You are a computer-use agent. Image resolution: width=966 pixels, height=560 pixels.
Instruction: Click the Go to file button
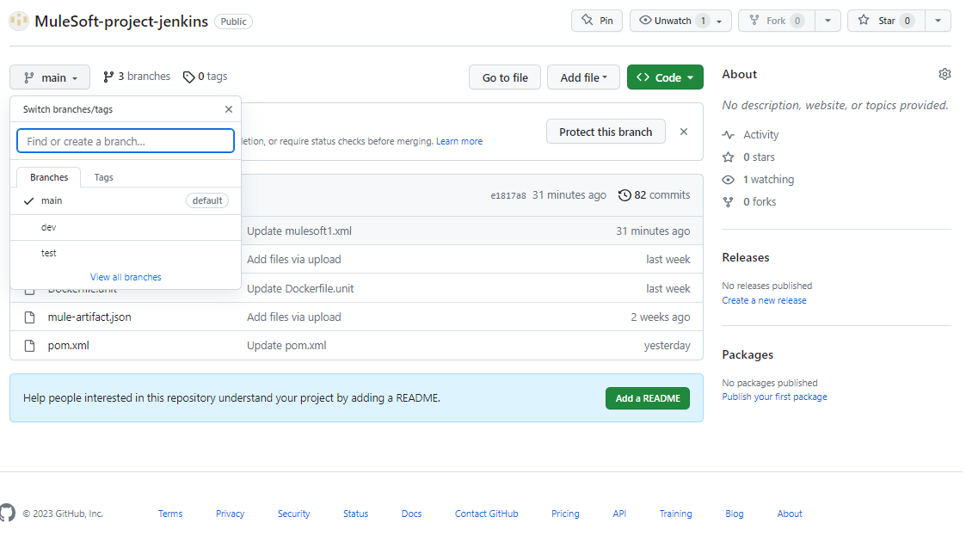point(505,77)
